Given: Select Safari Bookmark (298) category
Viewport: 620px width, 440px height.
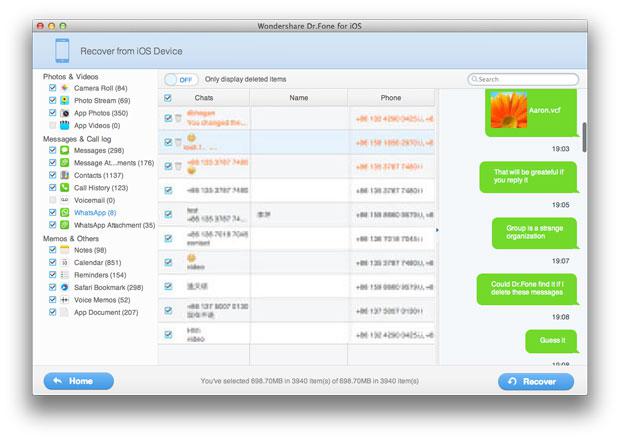Looking at the screenshot, I should point(109,287).
